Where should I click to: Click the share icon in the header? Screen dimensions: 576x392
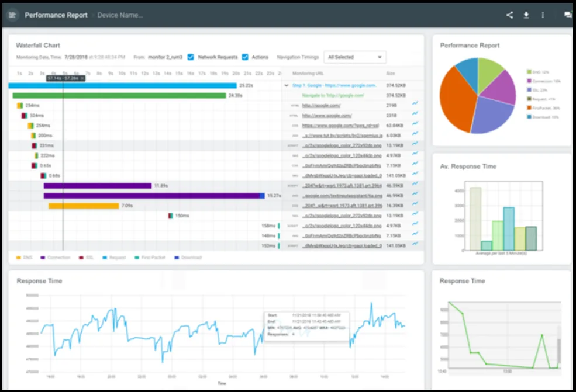coord(509,15)
